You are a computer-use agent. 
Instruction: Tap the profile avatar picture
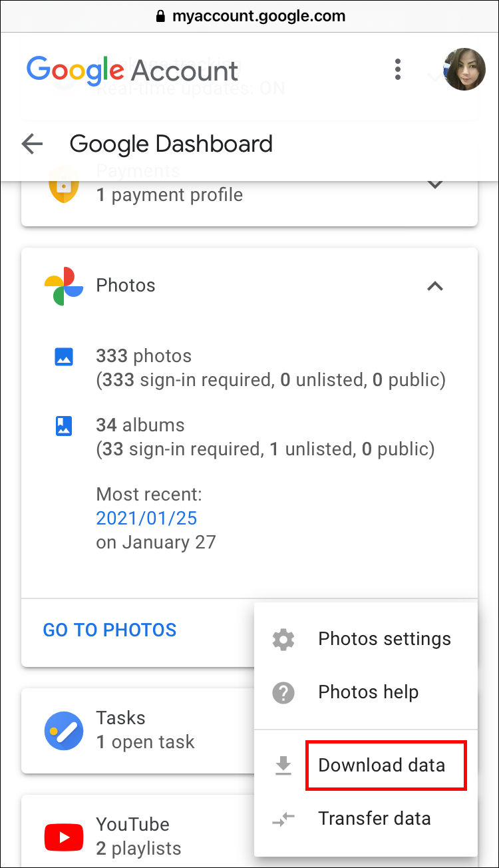coord(464,69)
